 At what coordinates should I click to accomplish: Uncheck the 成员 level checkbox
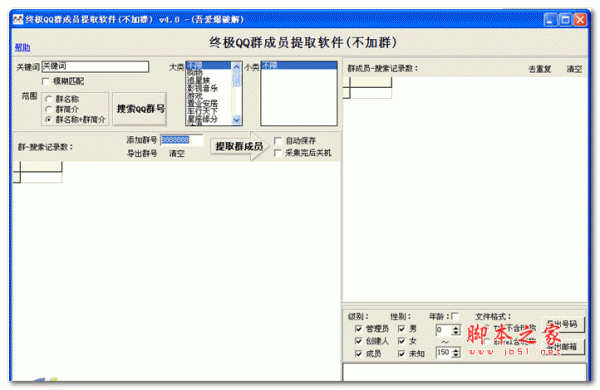pos(359,354)
